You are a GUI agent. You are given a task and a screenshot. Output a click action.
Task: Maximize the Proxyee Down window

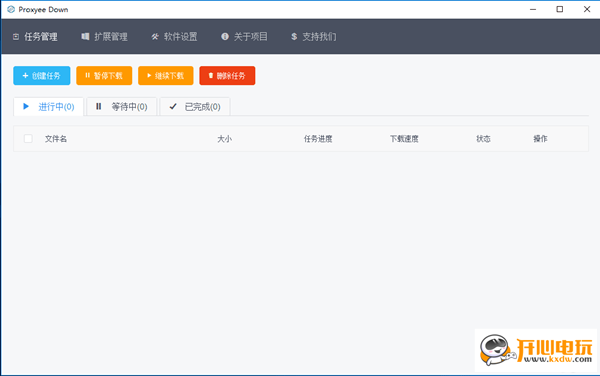(x=559, y=10)
